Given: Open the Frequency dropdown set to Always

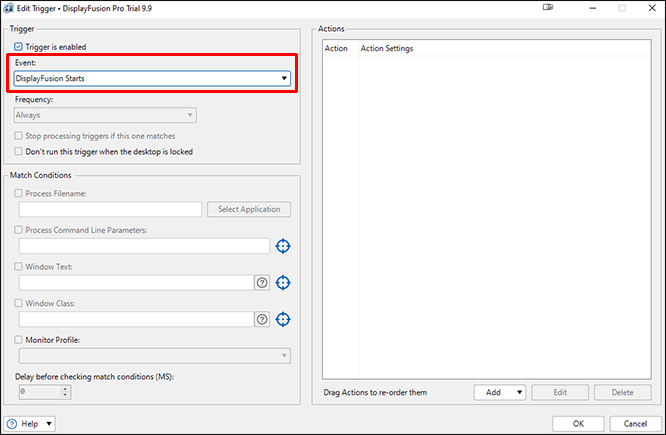Looking at the screenshot, I should coord(105,115).
